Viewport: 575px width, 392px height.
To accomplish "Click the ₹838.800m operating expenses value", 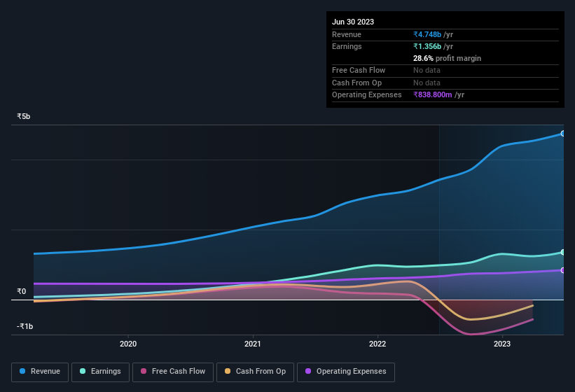I will pos(432,94).
